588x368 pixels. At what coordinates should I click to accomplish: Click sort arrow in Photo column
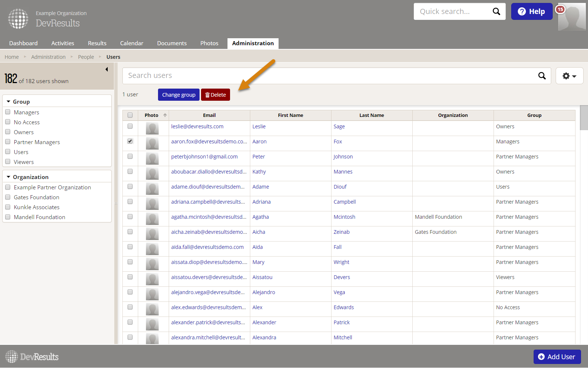coord(165,115)
